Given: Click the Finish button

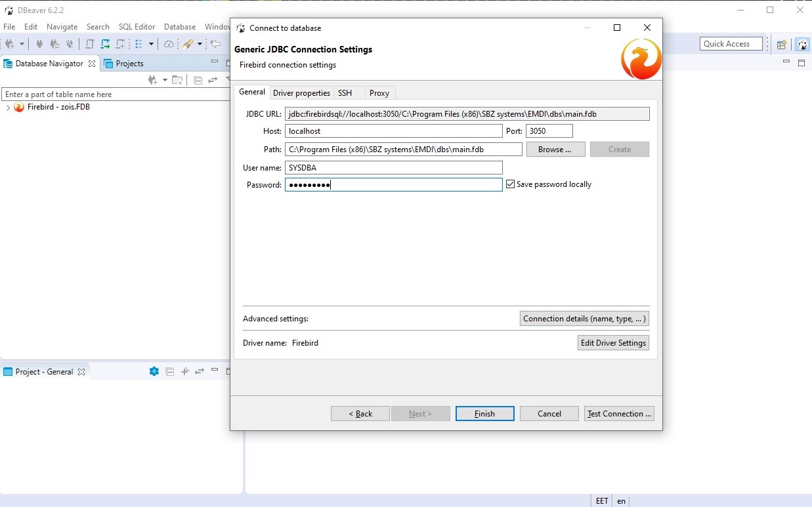Looking at the screenshot, I should point(485,414).
